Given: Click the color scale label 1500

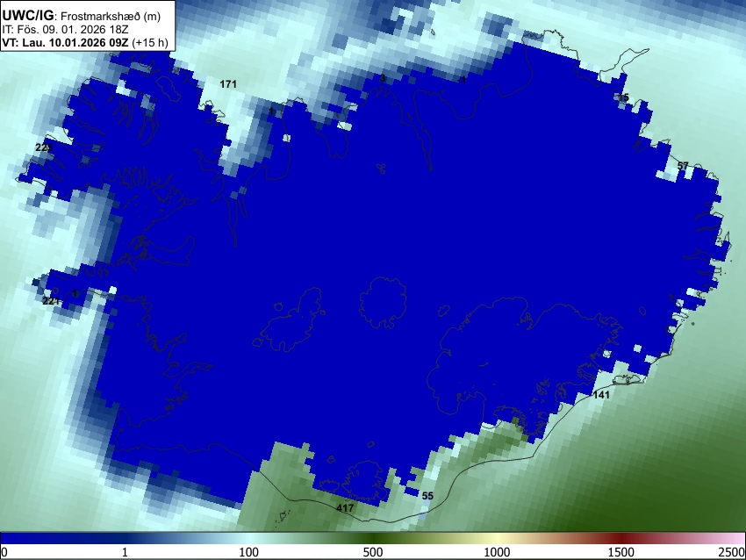Looking at the screenshot, I should click(x=621, y=552).
